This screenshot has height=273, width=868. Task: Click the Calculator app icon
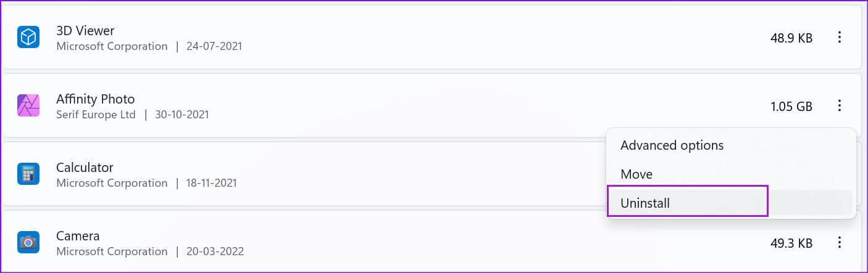pos(28,174)
